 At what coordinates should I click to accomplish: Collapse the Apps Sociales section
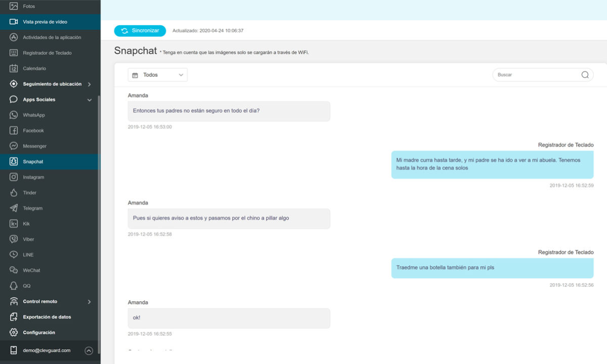90,100
